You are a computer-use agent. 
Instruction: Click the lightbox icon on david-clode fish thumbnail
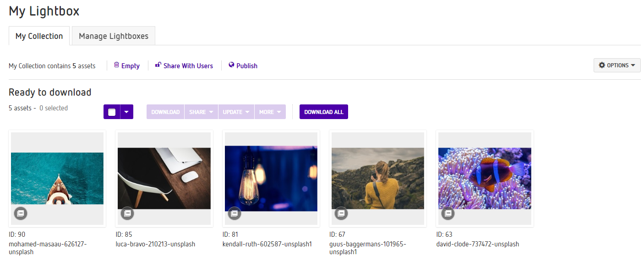[448, 213]
